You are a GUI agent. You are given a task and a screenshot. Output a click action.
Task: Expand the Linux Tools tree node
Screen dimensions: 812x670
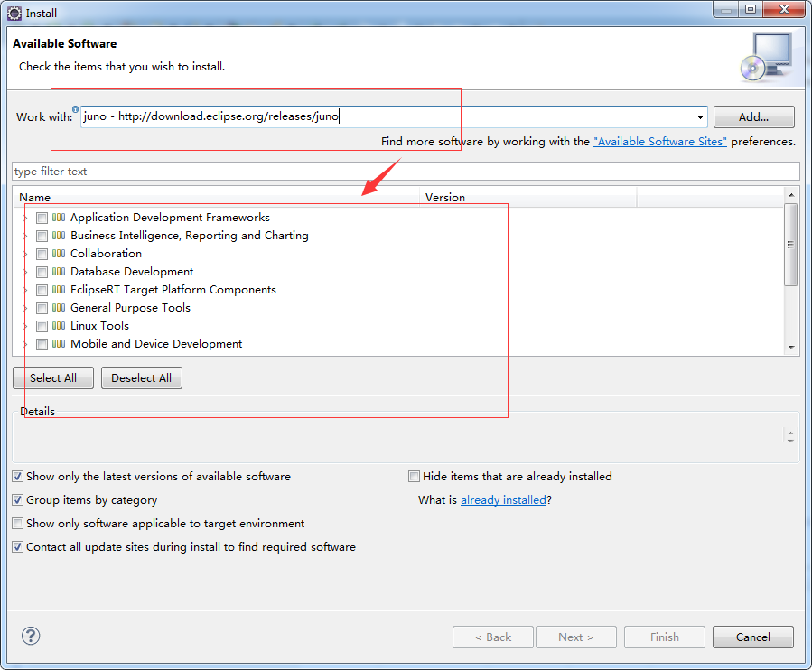point(24,327)
